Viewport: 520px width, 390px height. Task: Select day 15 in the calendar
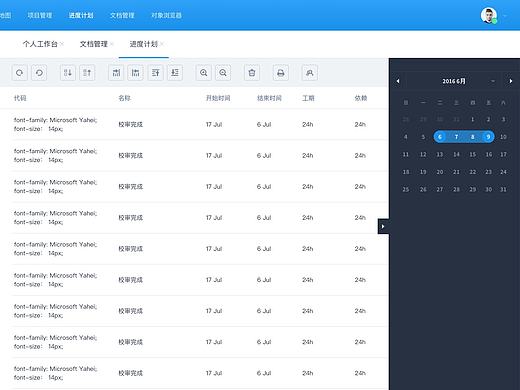pyautogui.click(x=473, y=154)
